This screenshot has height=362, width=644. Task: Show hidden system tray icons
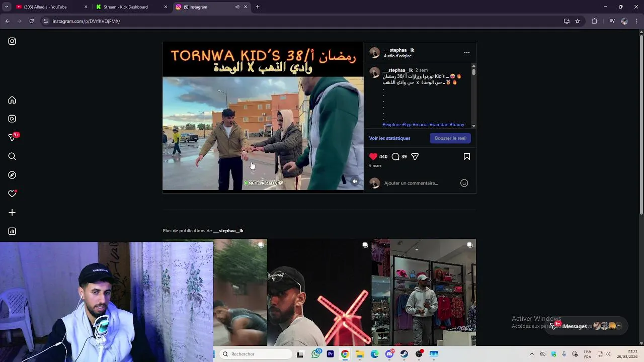(532, 354)
